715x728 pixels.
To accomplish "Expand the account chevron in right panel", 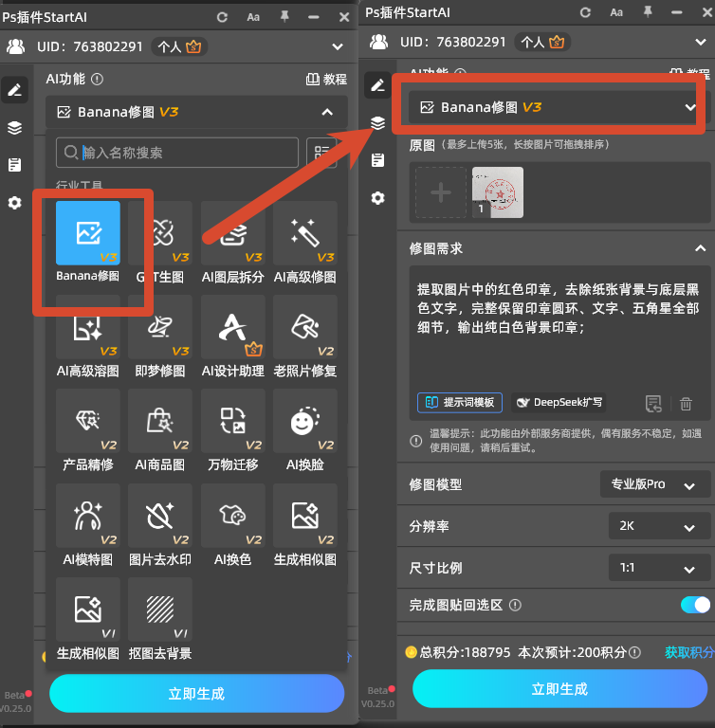I will [701, 42].
